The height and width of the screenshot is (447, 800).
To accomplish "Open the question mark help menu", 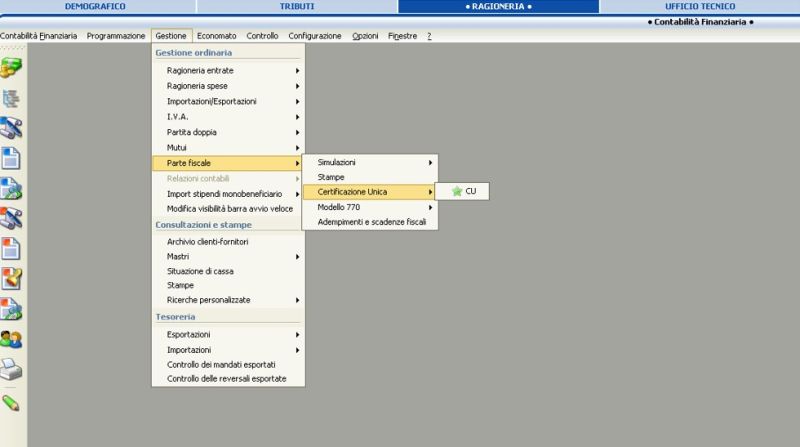I will tap(429, 36).
